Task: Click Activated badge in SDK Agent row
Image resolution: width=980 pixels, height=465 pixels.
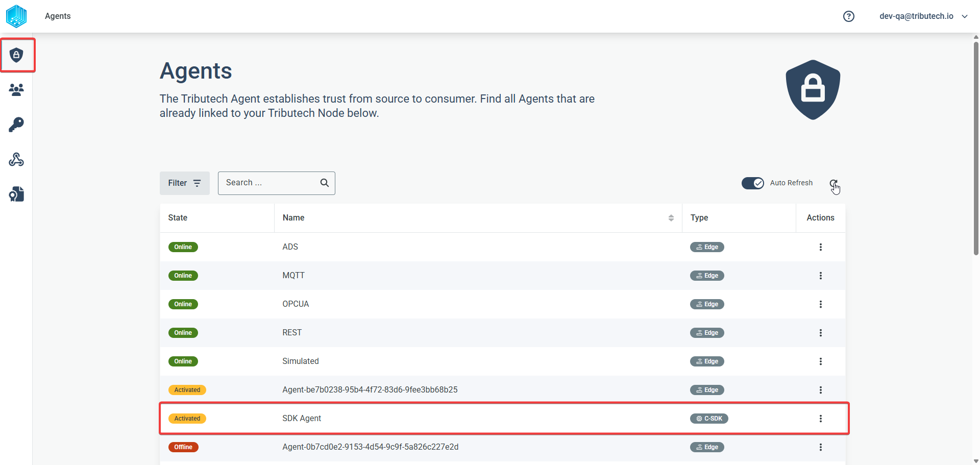Action: point(187,419)
